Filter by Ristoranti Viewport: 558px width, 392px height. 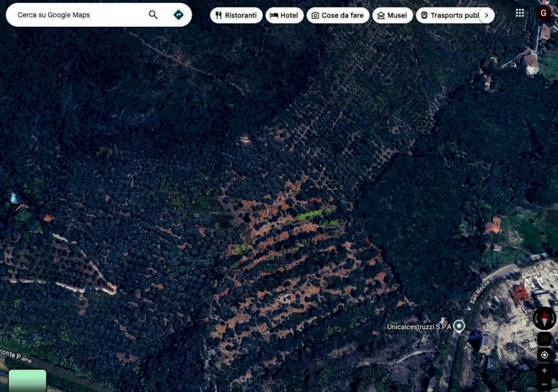(236, 15)
